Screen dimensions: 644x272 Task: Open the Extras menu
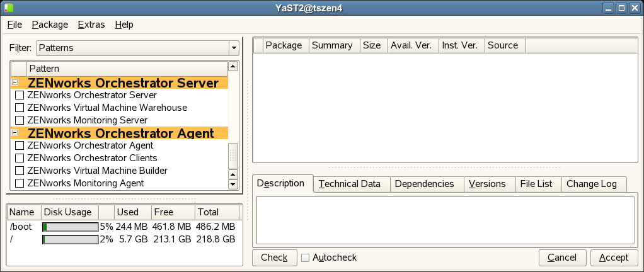point(91,25)
